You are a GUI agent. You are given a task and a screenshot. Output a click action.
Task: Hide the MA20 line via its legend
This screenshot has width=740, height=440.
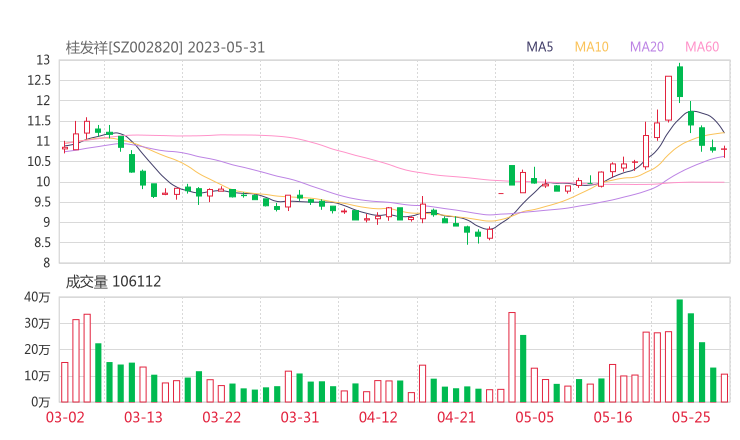point(647,47)
